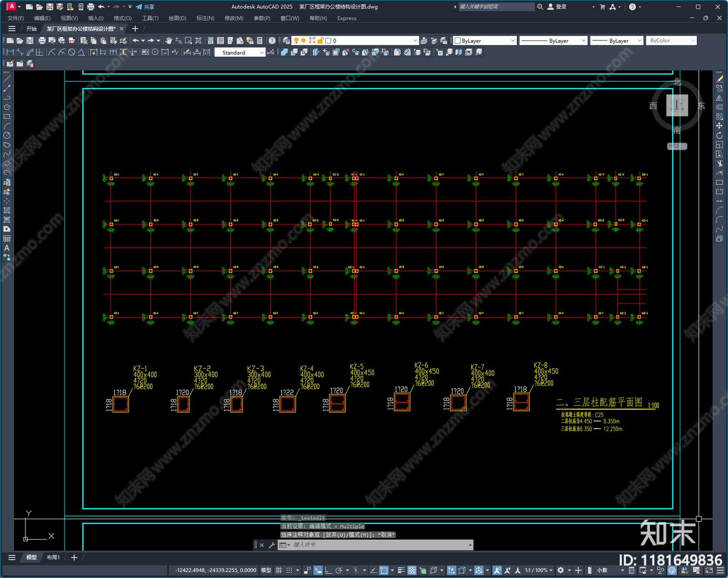Screen dimensions: 728x578
Task: Click the Customize wrench icon in command line
Action: (272, 545)
